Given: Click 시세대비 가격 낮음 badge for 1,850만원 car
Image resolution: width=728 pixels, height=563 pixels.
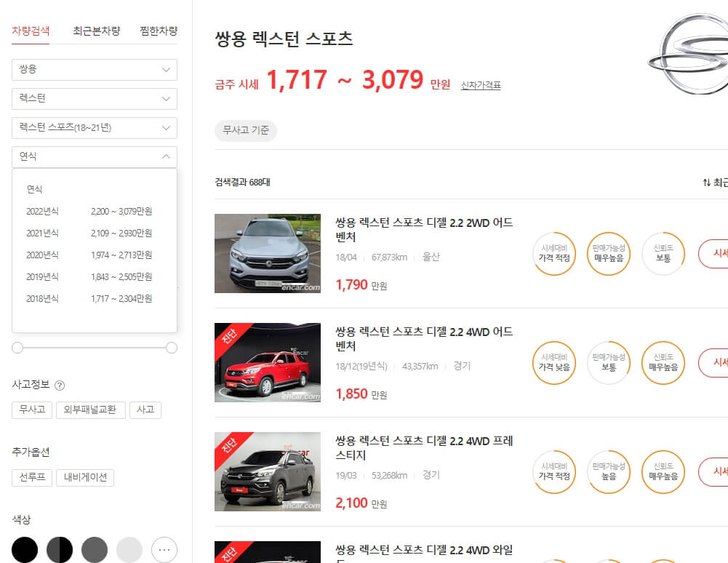Looking at the screenshot, I should click(x=554, y=362).
